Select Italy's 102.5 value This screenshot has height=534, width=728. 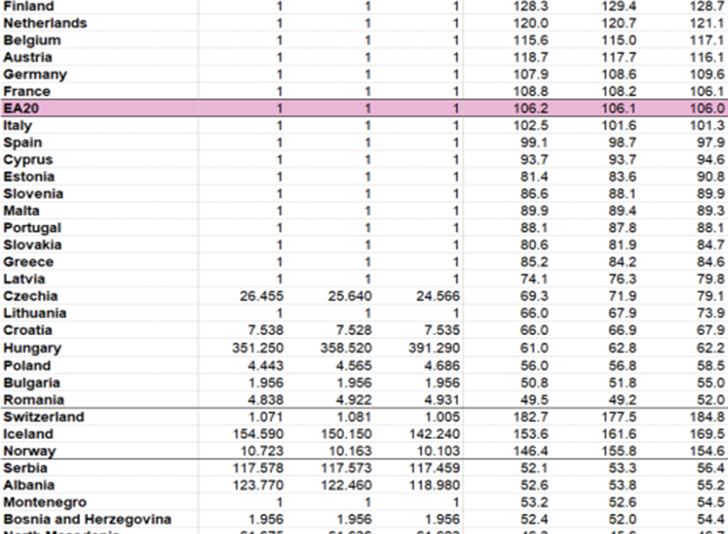[x=537, y=126]
